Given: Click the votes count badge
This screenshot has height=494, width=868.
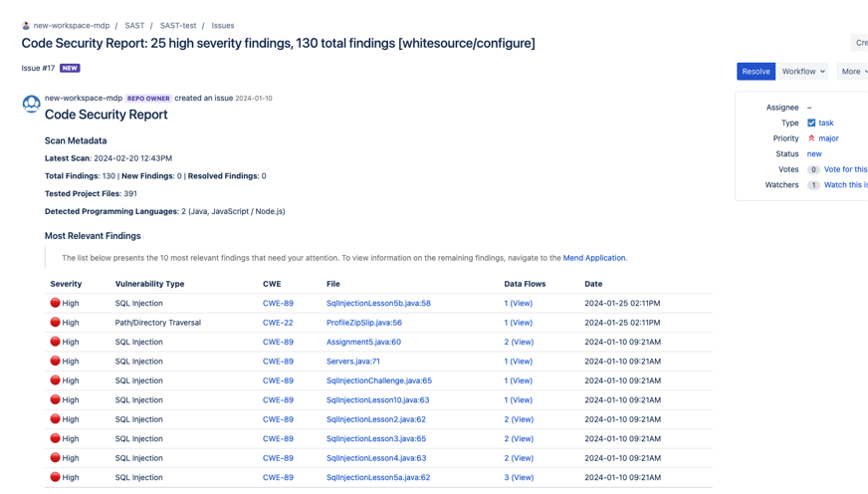Looking at the screenshot, I should [813, 169].
